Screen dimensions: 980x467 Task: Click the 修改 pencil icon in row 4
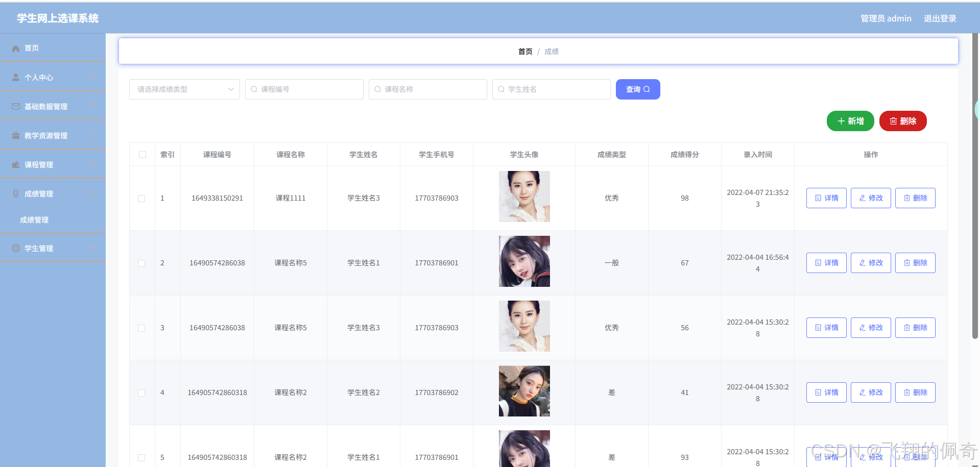(x=863, y=392)
